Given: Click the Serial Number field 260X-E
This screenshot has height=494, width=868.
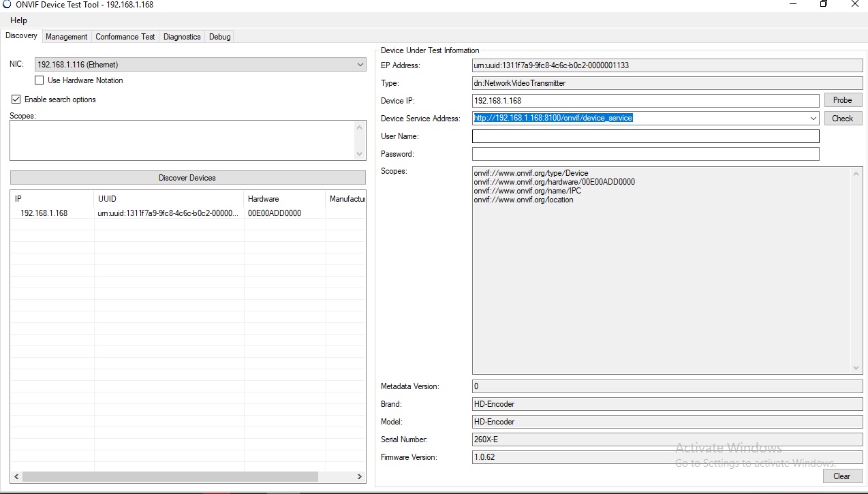Looking at the screenshot, I should [667, 439].
